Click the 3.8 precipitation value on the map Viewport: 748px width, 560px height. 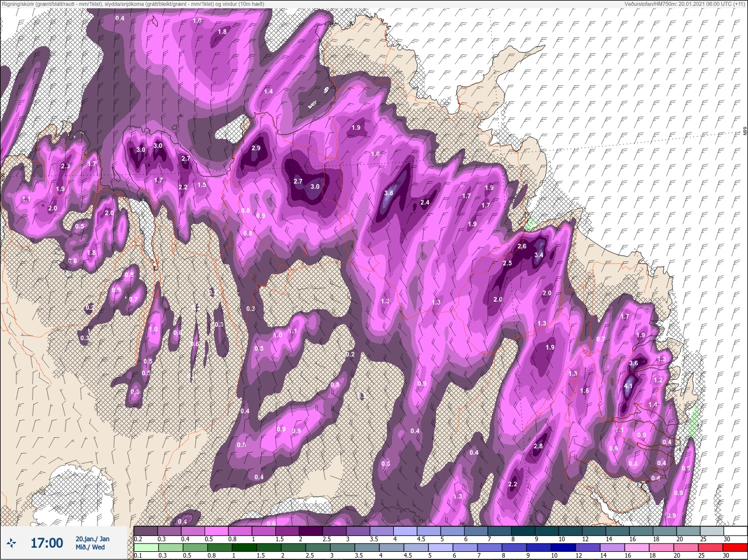click(x=389, y=193)
